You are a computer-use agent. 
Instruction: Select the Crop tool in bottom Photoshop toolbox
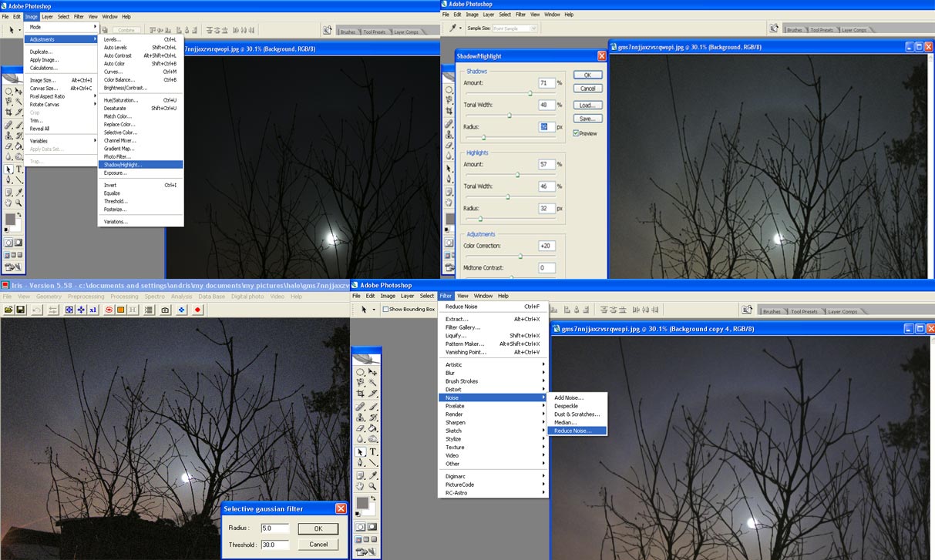click(360, 394)
